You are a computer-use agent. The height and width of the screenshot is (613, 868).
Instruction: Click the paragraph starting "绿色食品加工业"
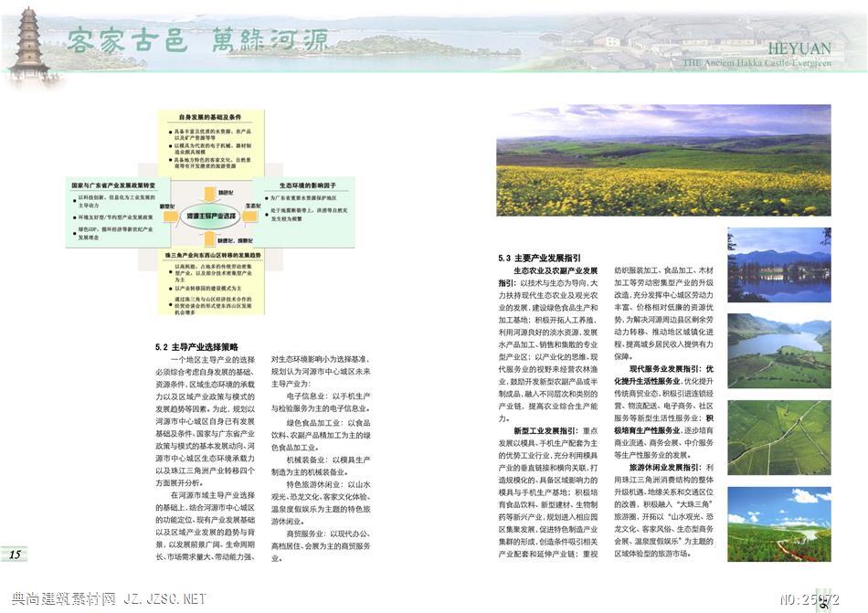click(321, 435)
